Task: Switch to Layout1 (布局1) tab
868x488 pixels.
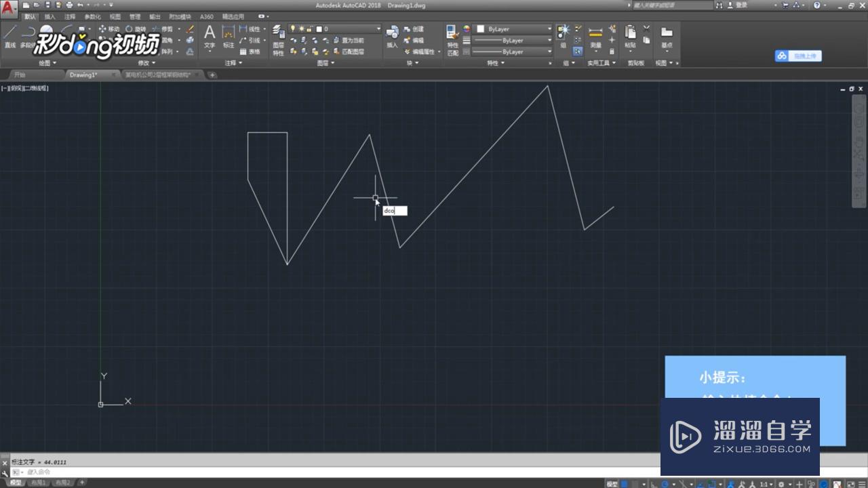Action: point(37,483)
